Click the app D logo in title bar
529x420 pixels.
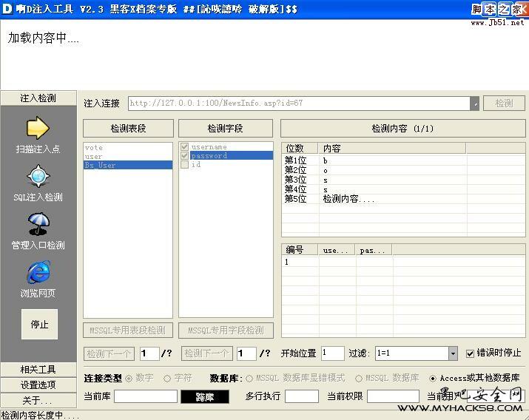(7, 9)
